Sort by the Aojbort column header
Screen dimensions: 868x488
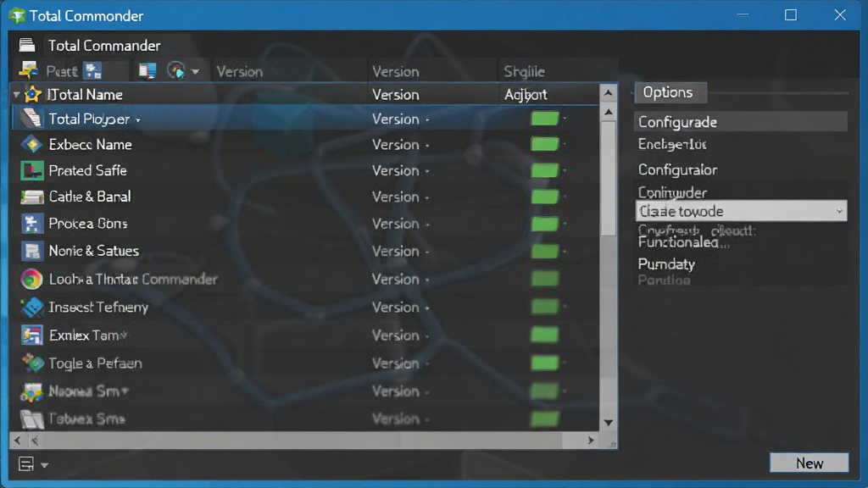[526, 95]
